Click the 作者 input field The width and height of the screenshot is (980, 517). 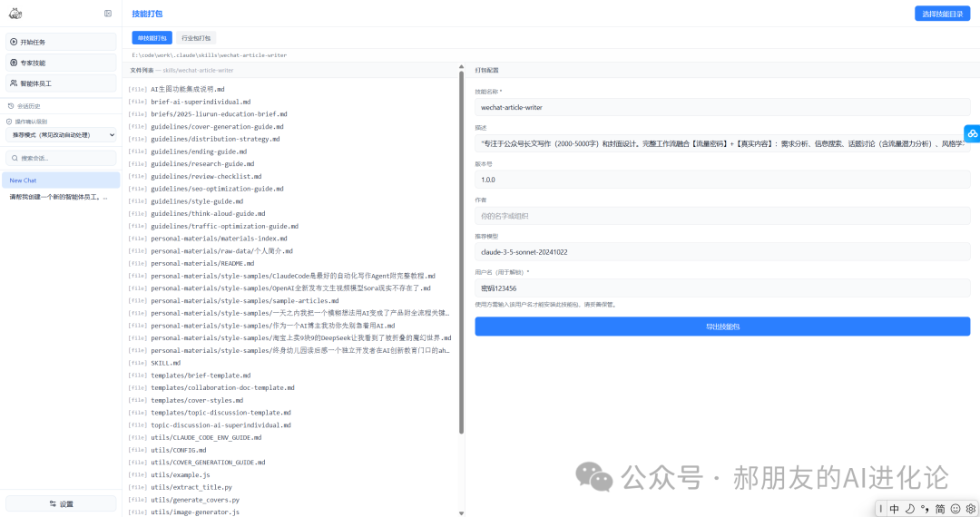721,216
